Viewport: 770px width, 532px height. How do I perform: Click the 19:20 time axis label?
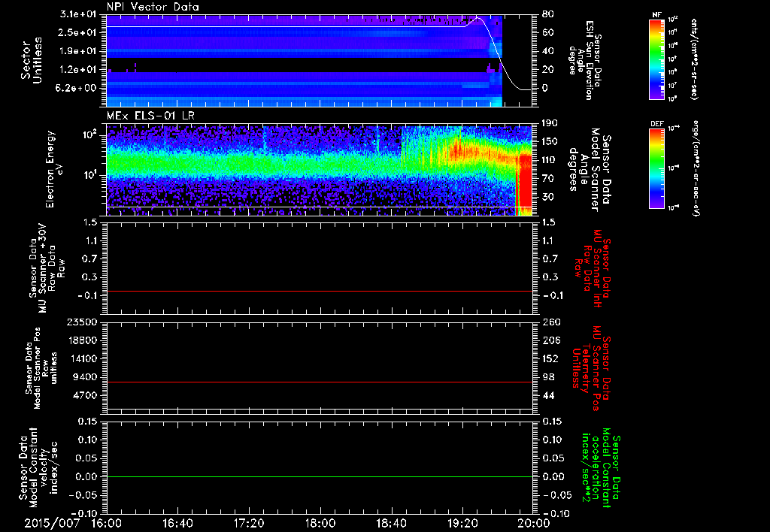click(x=462, y=523)
